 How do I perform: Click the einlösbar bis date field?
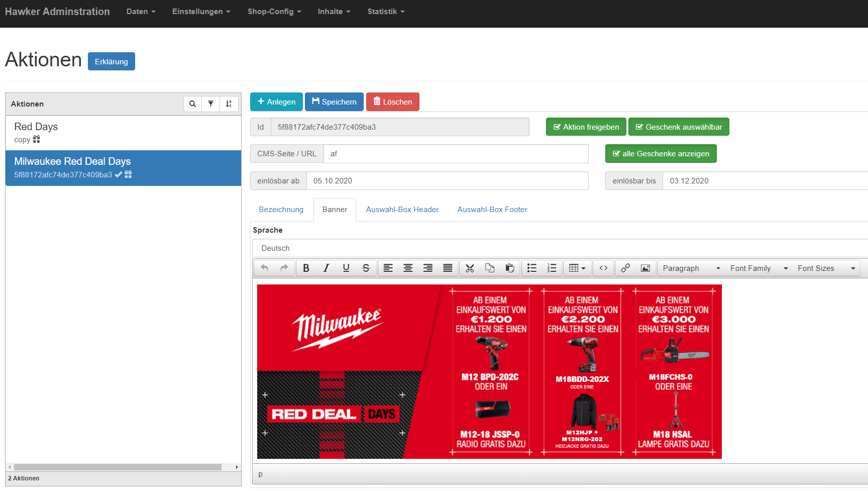point(765,181)
